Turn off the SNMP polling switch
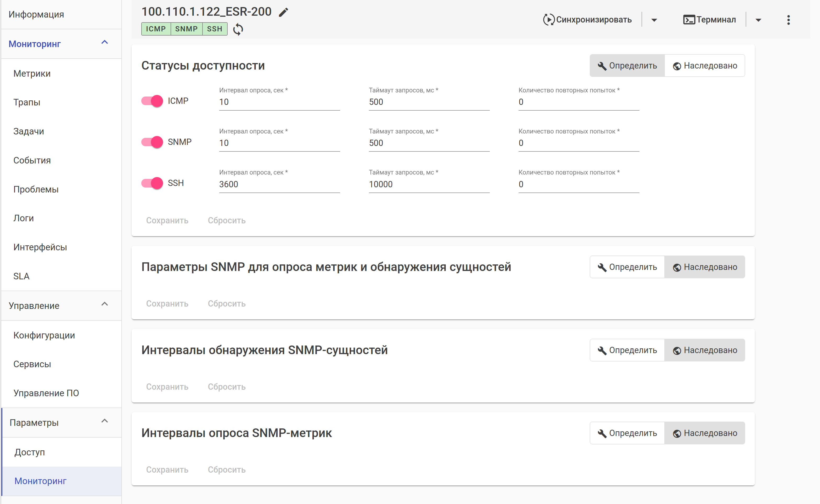Viewport: 820px width, 504px height. [152, 142]
